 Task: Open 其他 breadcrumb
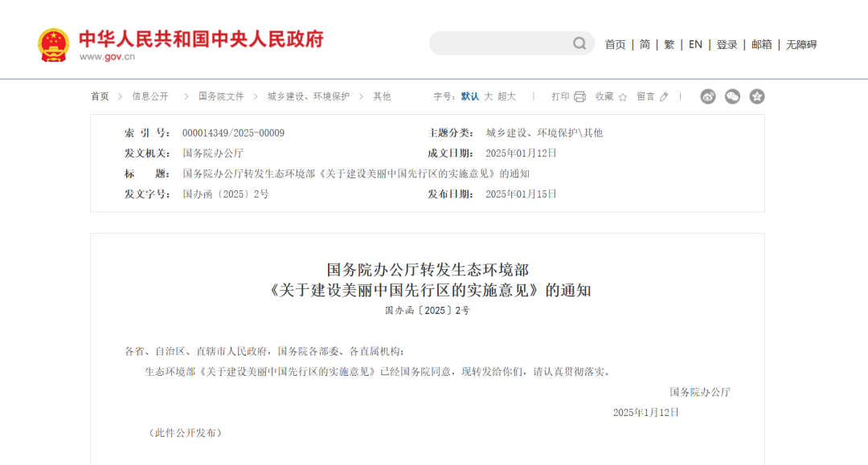pos(382,96)
